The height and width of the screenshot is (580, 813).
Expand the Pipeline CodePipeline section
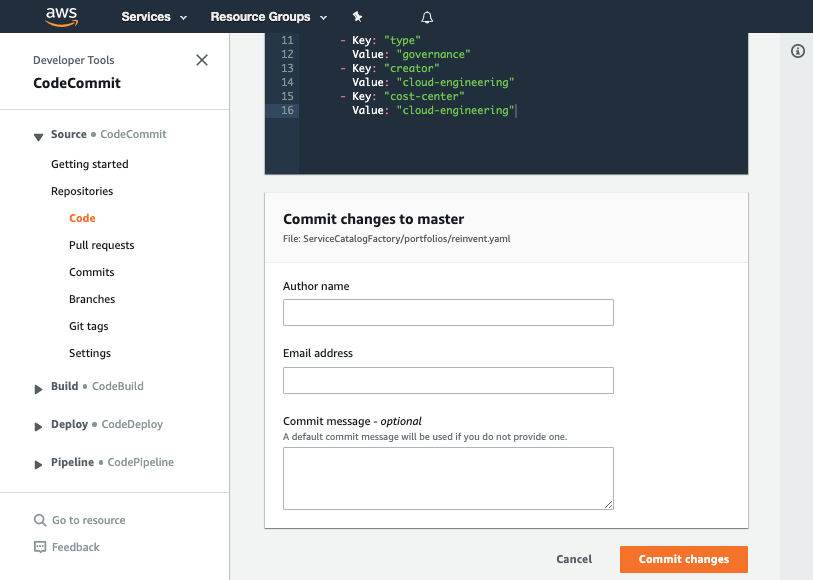click(38, 464)
